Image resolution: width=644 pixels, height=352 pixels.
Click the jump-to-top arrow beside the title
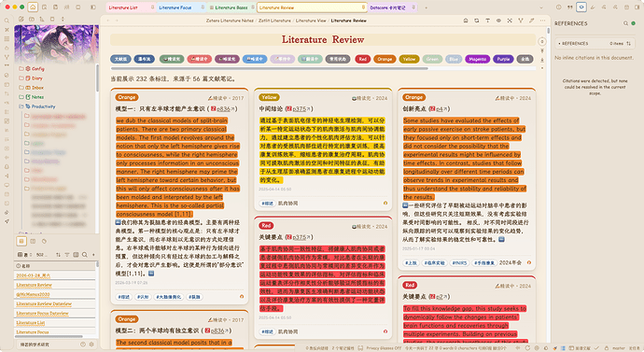click(x=542, y=50)
